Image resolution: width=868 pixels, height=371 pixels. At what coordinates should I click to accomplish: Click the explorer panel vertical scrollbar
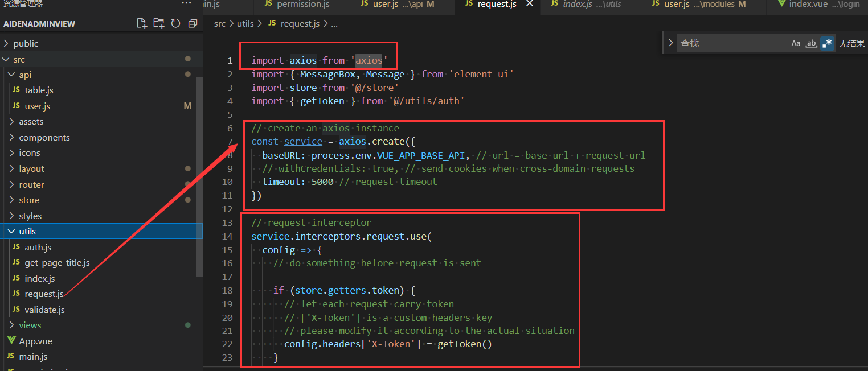[199, 176]
